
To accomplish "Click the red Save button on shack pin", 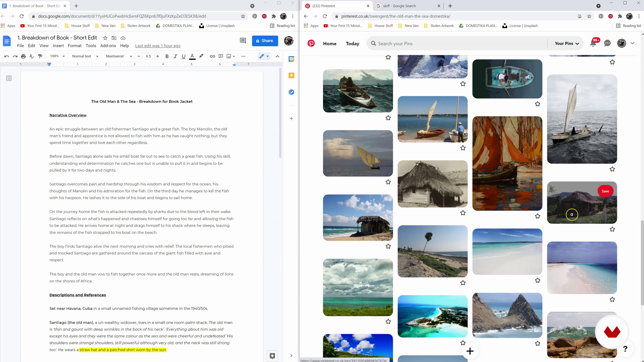I will [x=605, y=191].
